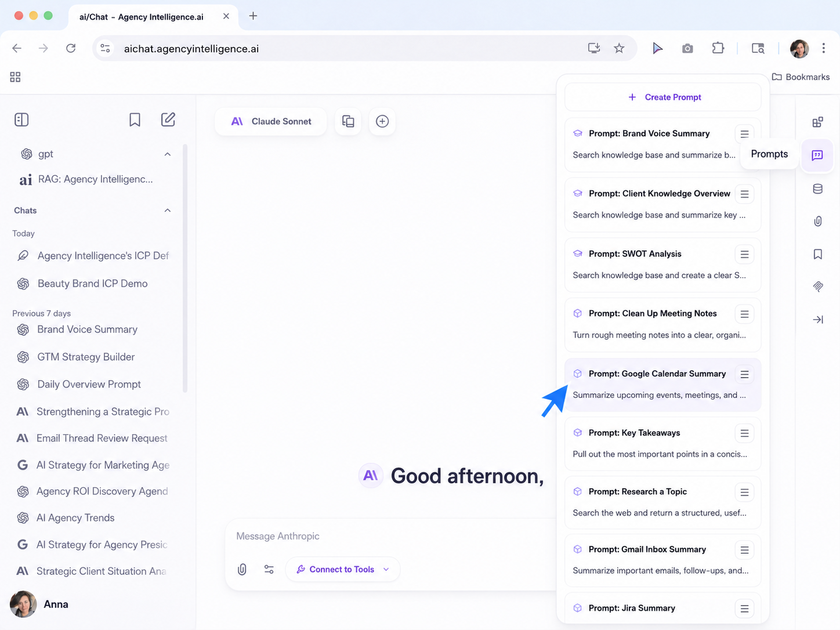840x630 pixels.
Task: Reload the page
Action: click(71, 48)
